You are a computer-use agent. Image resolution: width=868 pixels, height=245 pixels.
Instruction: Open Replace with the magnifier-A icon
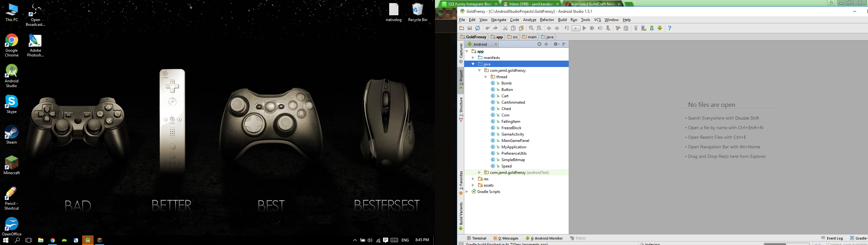tap(539, 28)
